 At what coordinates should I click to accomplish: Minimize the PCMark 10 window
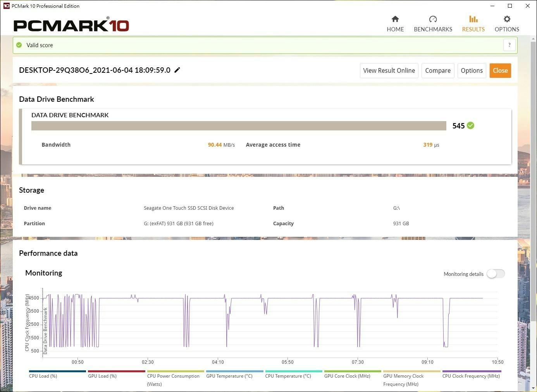[492, 6]
